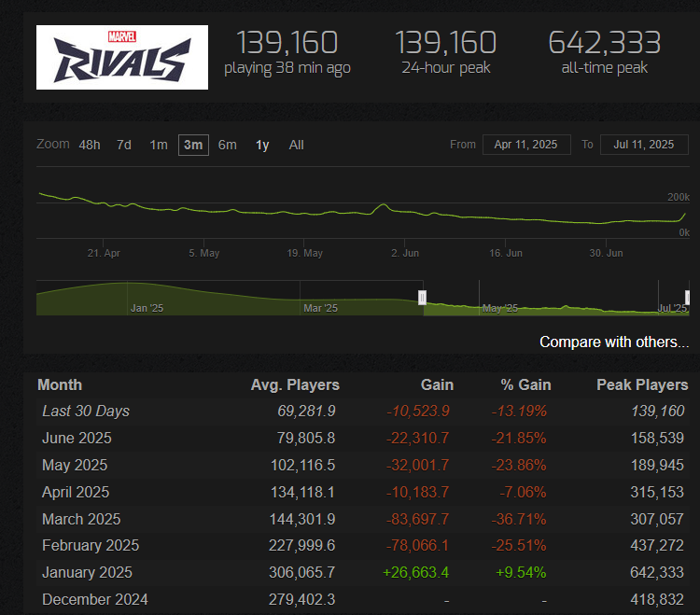Select the 1m zoom range
Viewport: 700px width, 615px height.
tap(159, 145)
